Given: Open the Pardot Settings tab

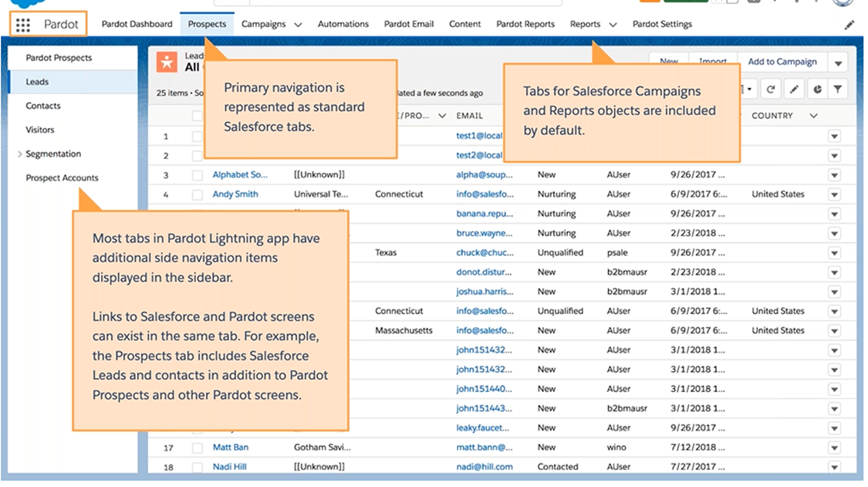Looking at the screenshot, I should (662, 24).
